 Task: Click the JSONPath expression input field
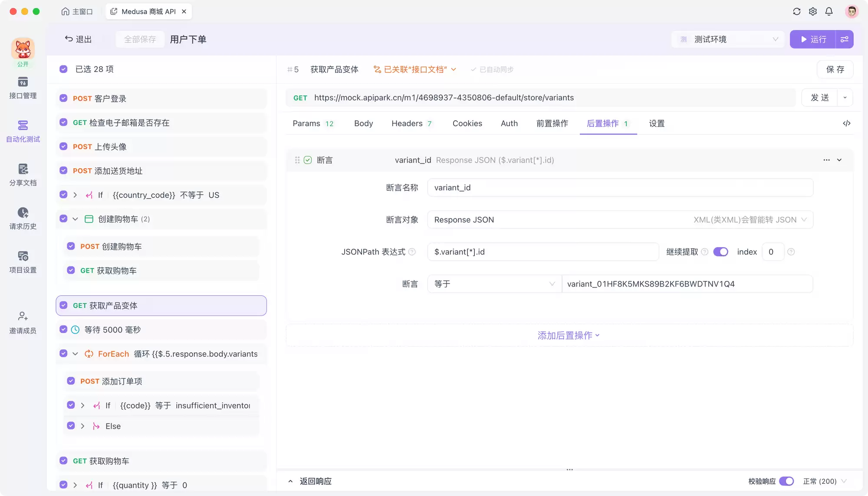tap(543, 252)
